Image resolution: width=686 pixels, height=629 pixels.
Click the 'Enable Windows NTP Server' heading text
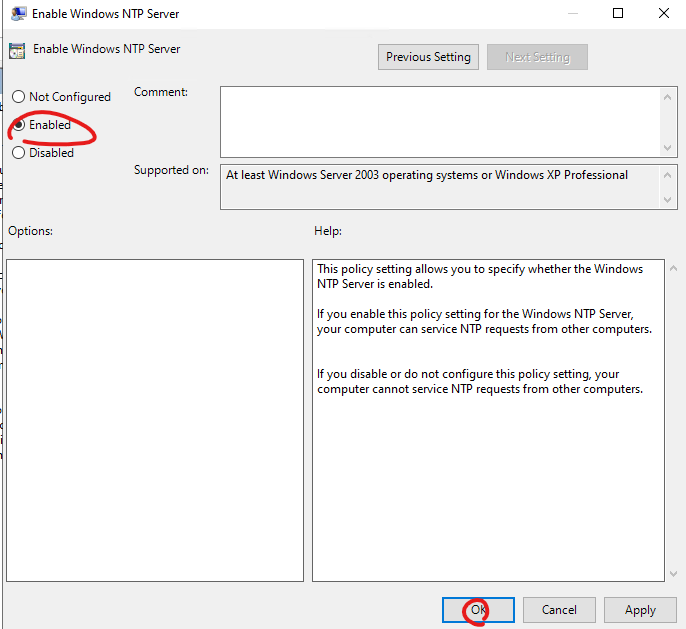tap(107, 49)
